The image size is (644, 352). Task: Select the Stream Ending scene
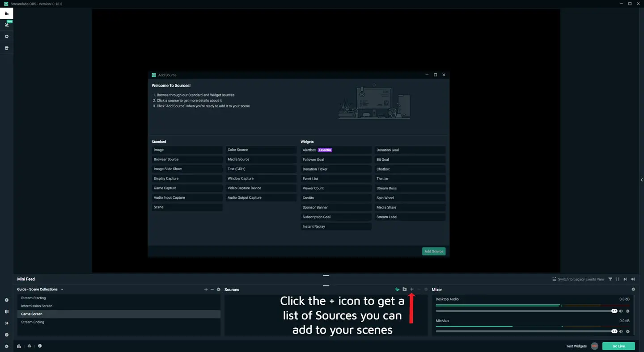[x=119, y=322]
